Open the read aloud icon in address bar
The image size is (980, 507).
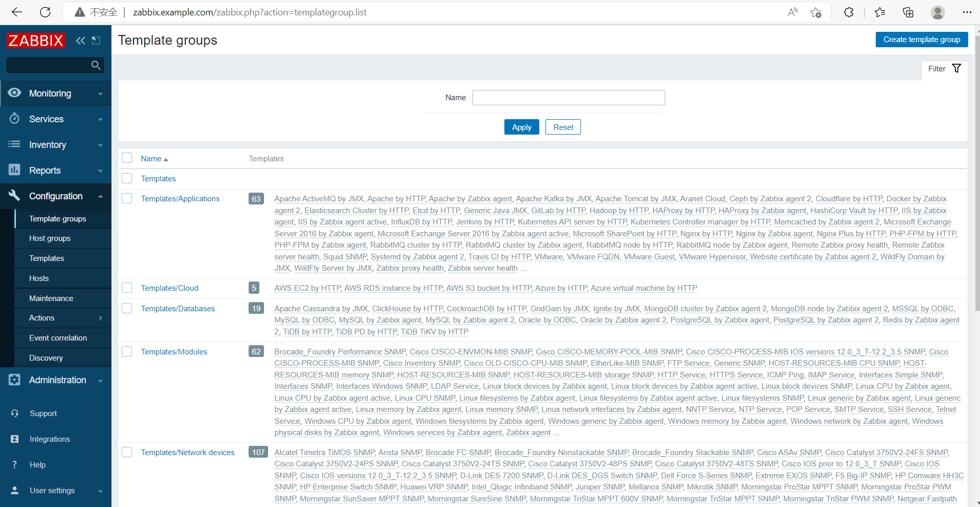pyautogui.click(x=793, y=12)
